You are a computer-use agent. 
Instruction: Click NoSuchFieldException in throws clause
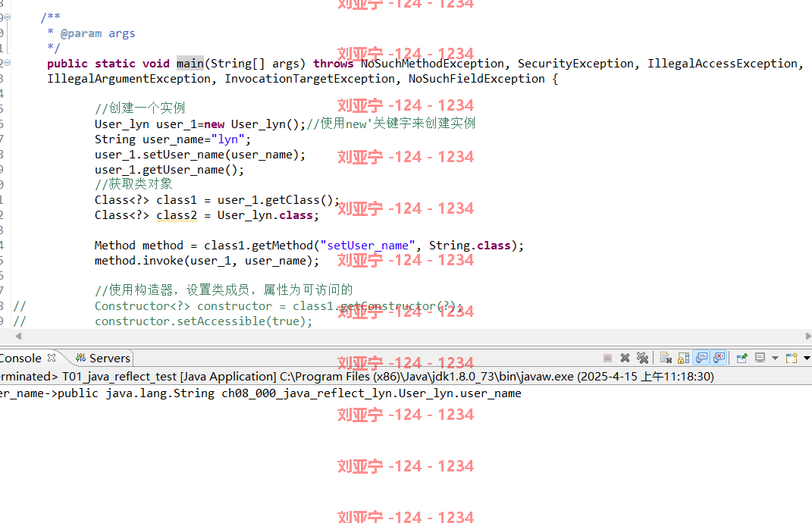coord(476,79)
